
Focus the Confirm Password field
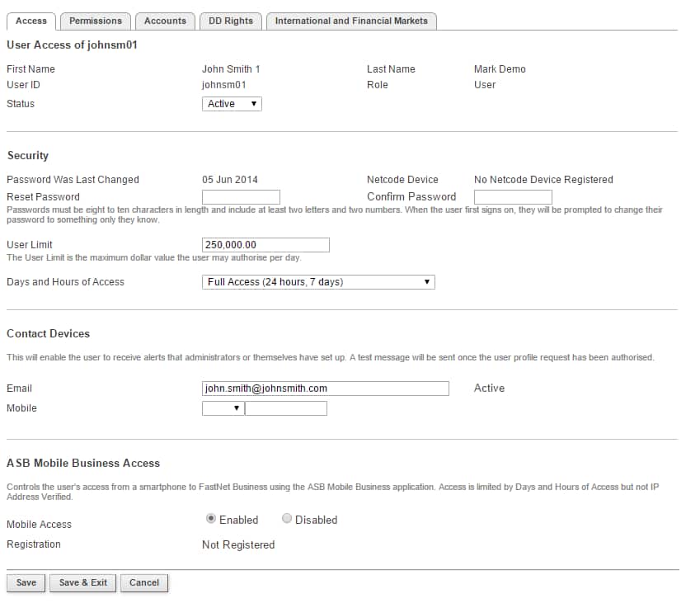click(513, 197)
